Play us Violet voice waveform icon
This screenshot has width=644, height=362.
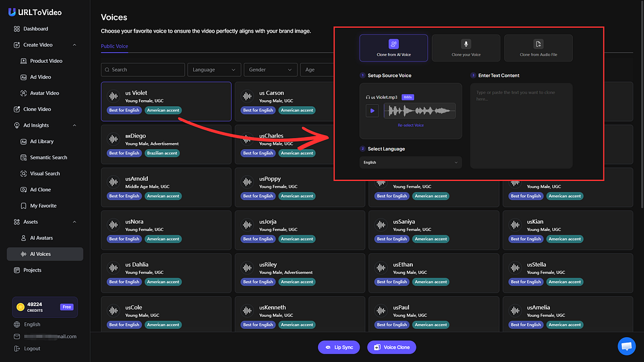pyautogui.click(x=113, y=97)
